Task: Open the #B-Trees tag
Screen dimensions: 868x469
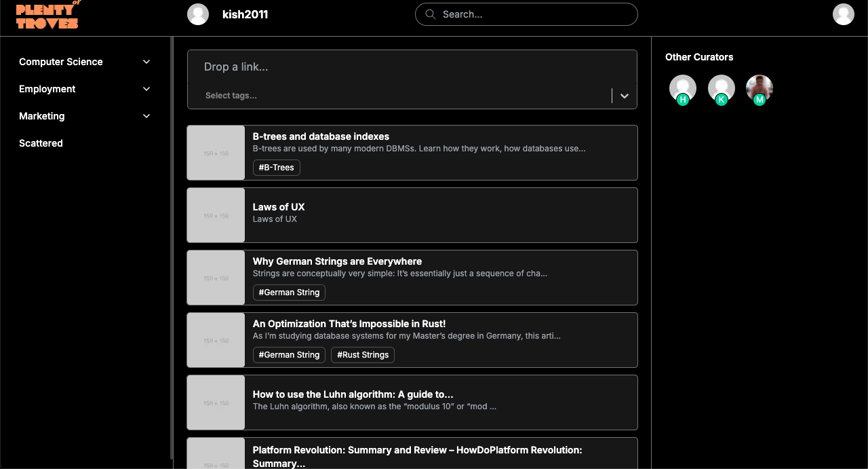Action: click(x=277, y=168)
